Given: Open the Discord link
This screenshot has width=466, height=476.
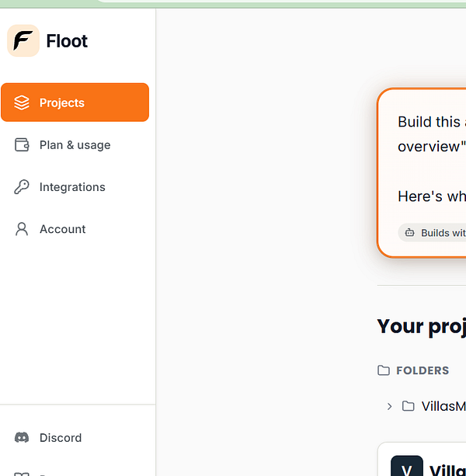Looking at the screenshot, I should click(75, 438).
